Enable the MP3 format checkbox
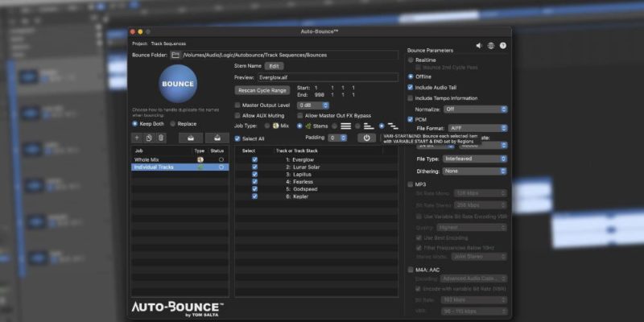This screenshot has height=322, width=644. click(411, 184)
